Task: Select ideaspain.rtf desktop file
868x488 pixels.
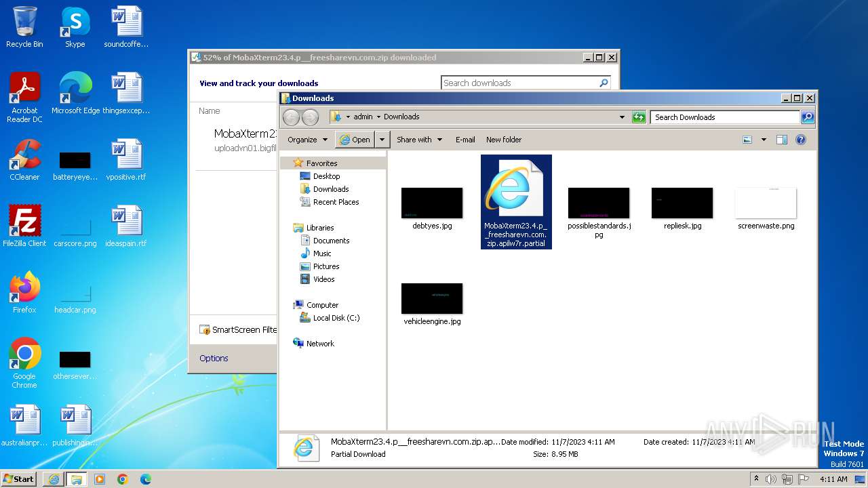Action: (x=126, y=226)
